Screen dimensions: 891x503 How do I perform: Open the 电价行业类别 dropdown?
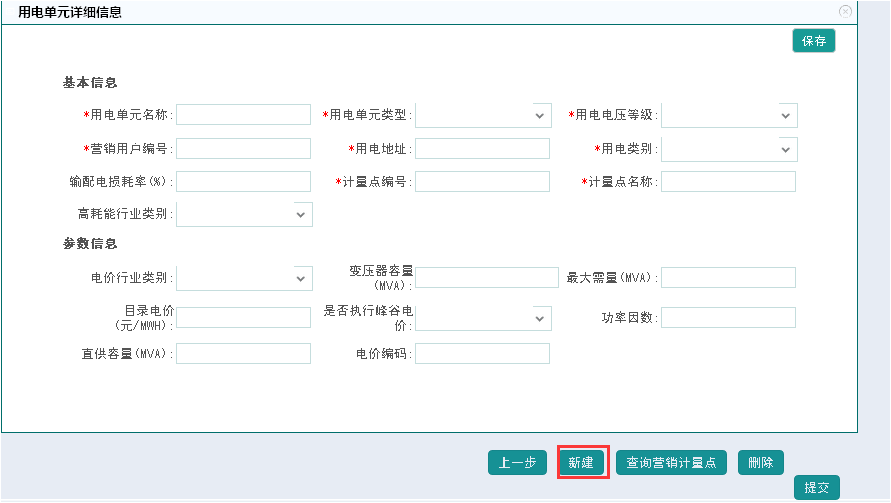244,278
